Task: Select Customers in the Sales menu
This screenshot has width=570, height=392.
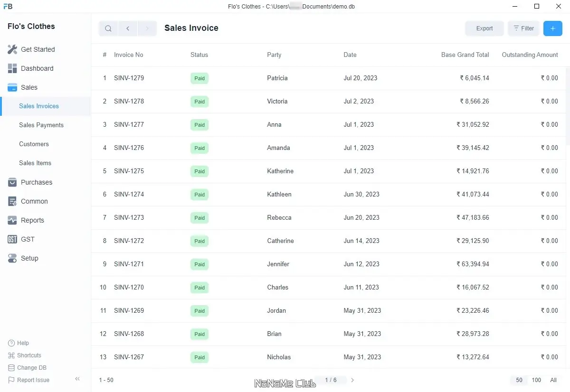Action: tap(34, 144)
